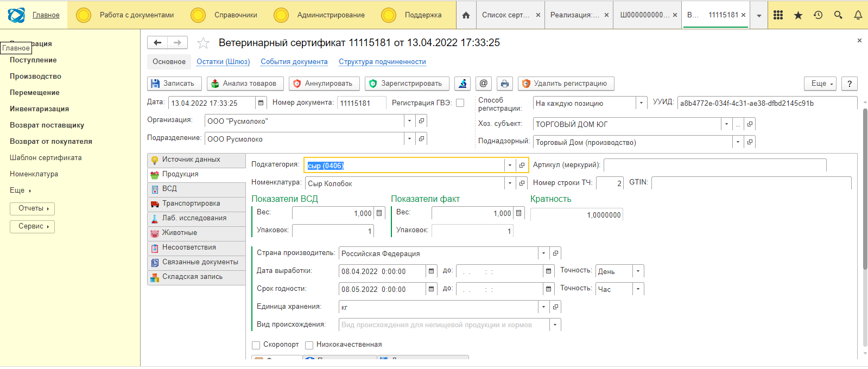Click the @ email toolbar icon
Screen dimensions: 868x369
click(x=484, y=84)
